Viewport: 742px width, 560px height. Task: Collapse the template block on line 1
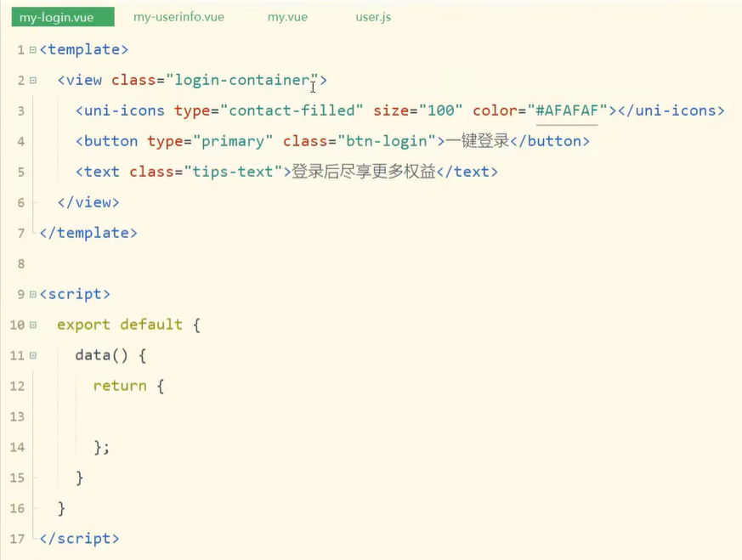pos(32,49)
